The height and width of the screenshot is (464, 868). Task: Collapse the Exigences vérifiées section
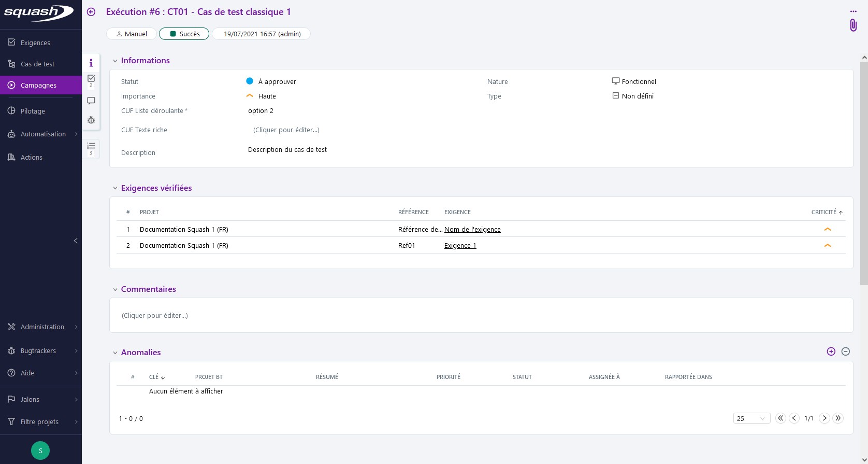[115, 188]
